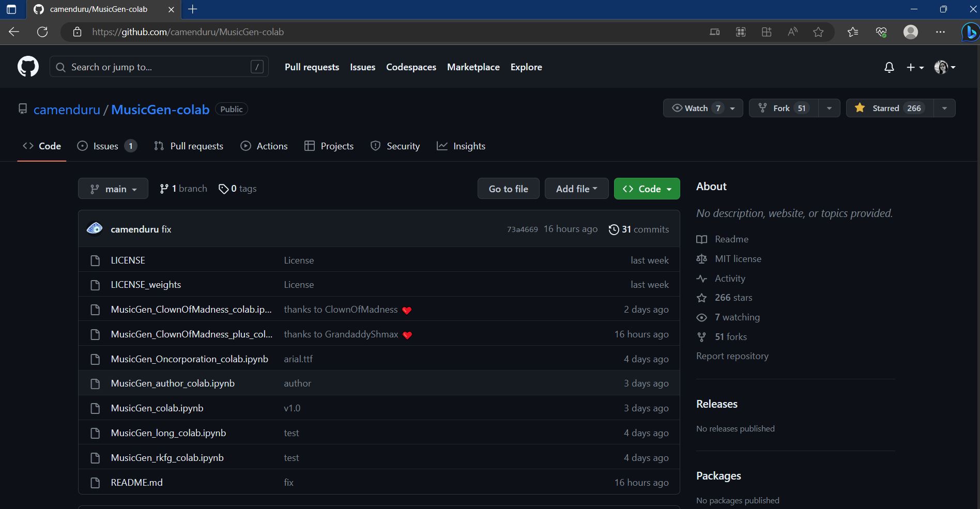Switch to the Projects tab
980x509 pixels.
pyautogui.click(x=329, y=146)
